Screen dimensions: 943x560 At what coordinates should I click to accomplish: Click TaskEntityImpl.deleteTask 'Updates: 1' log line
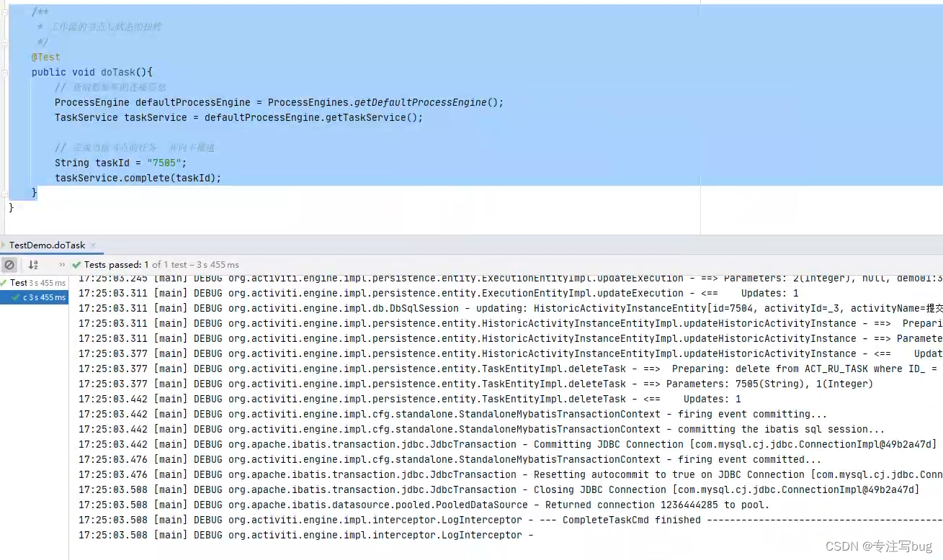(410, 399)
